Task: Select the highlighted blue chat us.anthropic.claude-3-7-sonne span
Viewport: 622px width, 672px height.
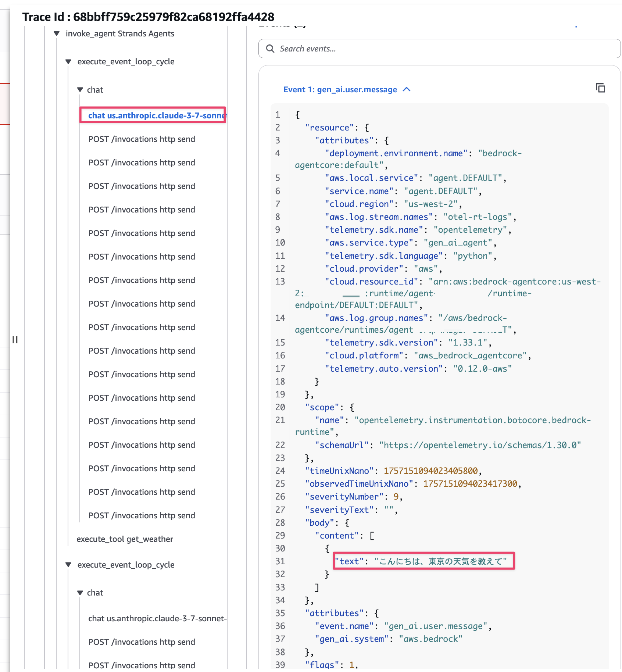Action: pyautogui.click(x=157, y=115)
